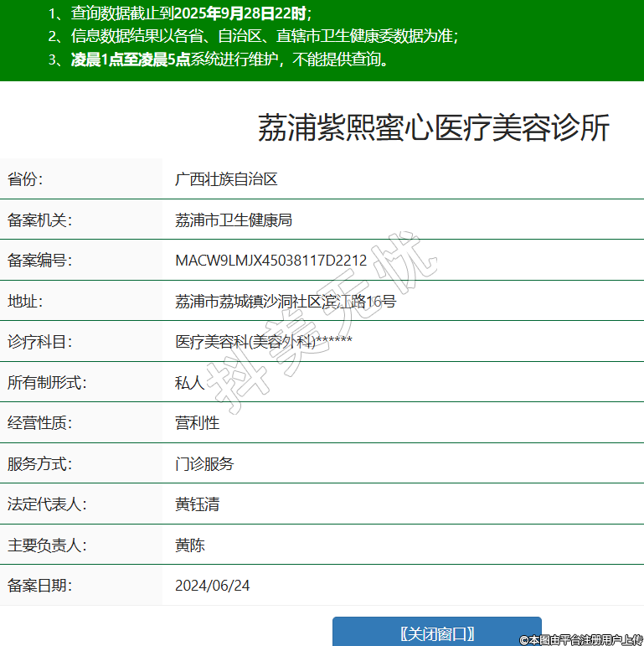Click the 备案机关 row label
Image resolution: width=644 pixels, height=646 pixels.
coord(39,220)
